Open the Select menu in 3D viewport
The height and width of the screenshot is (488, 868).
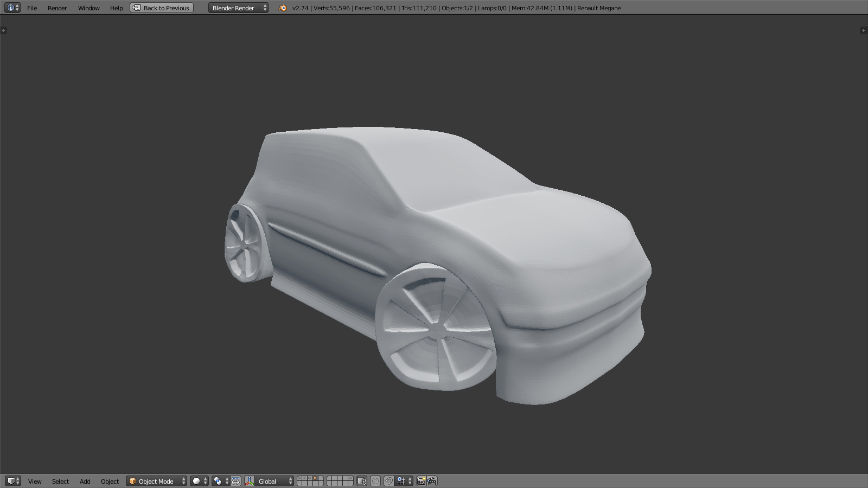tap(60, 481)
